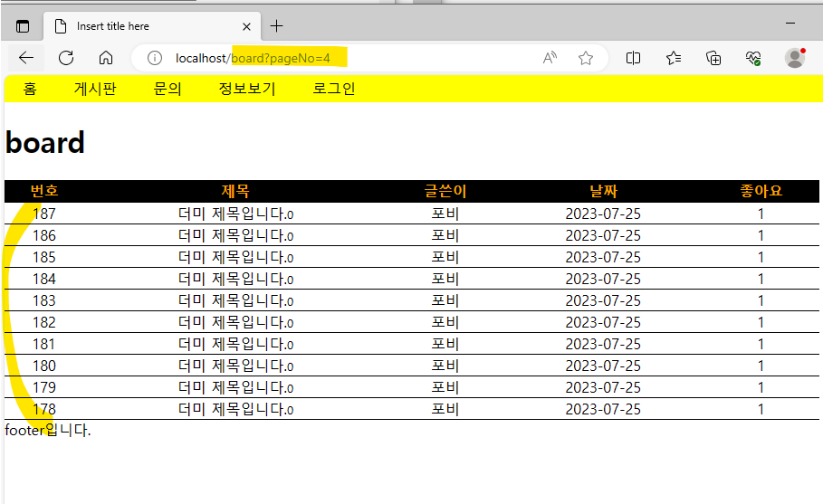Click date 2023-07-25 in row 182
823x504 pixels.
coord(603,322)
